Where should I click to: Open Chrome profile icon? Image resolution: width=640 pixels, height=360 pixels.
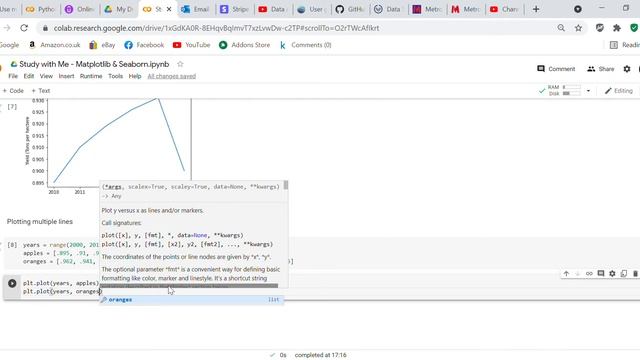(x=578, y=9)
